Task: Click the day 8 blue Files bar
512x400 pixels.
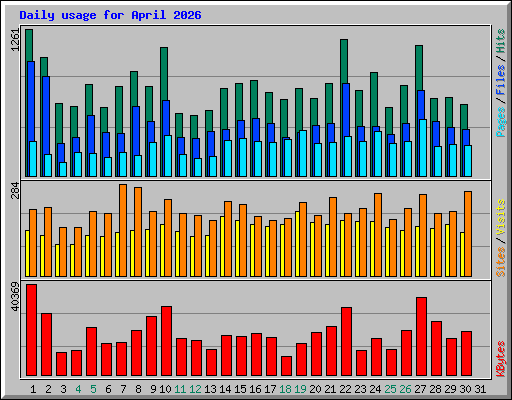Action: [x=136, y=131]
